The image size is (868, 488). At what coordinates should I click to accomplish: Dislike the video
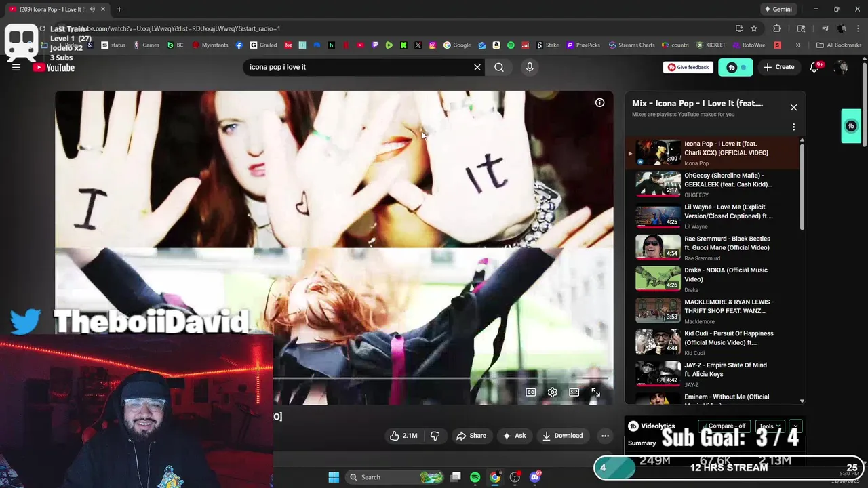[435, 436]
